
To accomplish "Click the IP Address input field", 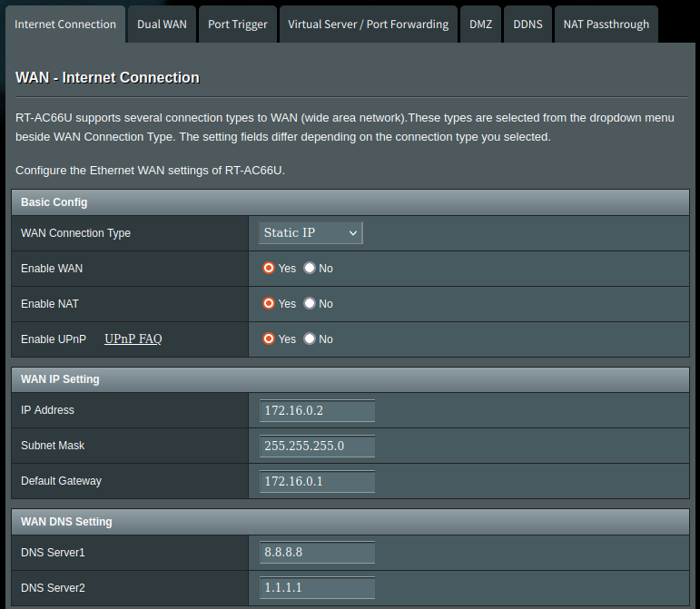I will click(317, 411).
